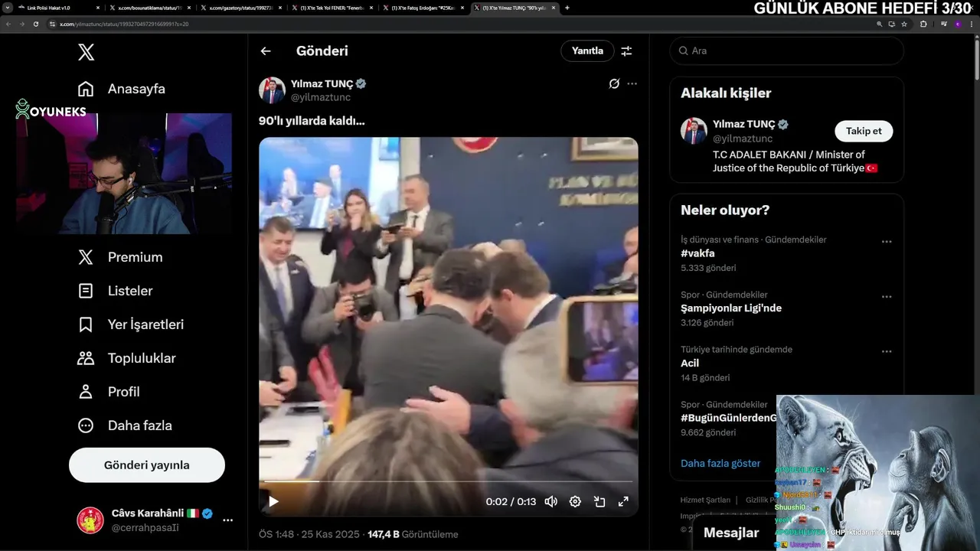
Task: Click the Grok explain icon on post
Action: tap(614, 83)
